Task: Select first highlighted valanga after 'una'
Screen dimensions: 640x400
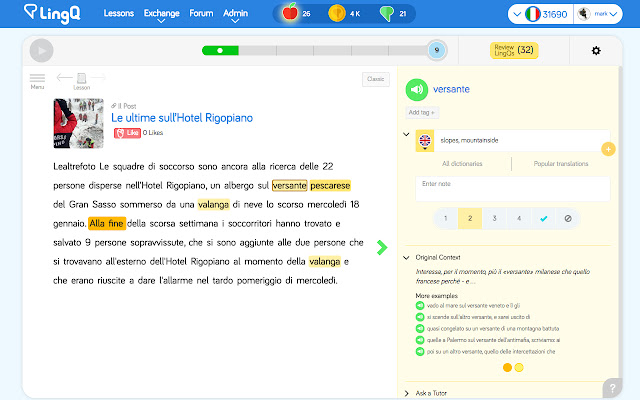Action: [213, 204]
